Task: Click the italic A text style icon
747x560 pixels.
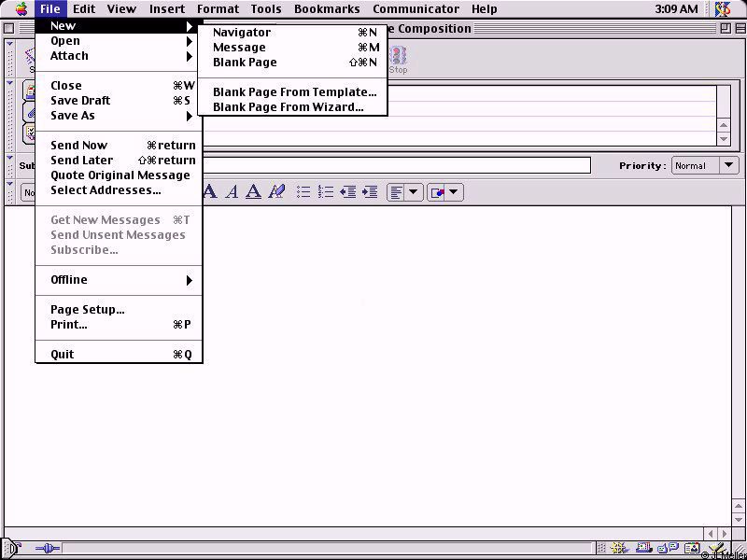Action: click(232, 192)
